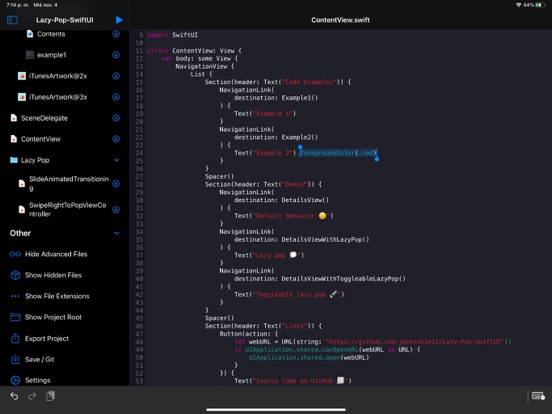Run the project with play button
The width and height of the screenshot is (552, 414).
[x=119, y=20]
